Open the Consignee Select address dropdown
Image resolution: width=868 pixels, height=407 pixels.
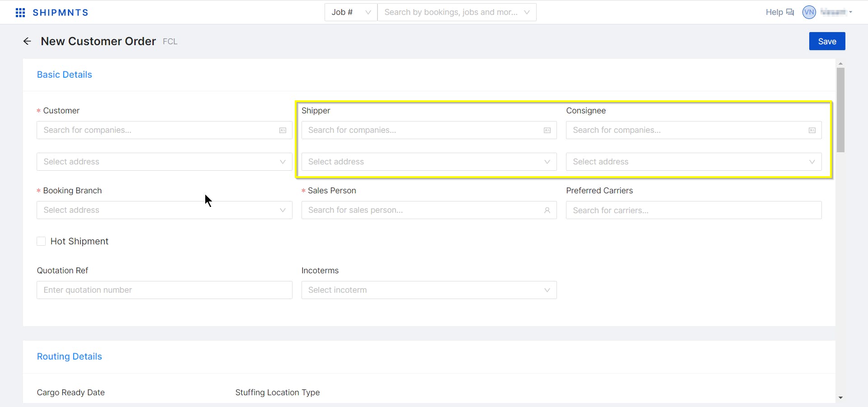[x=693, y=162]
